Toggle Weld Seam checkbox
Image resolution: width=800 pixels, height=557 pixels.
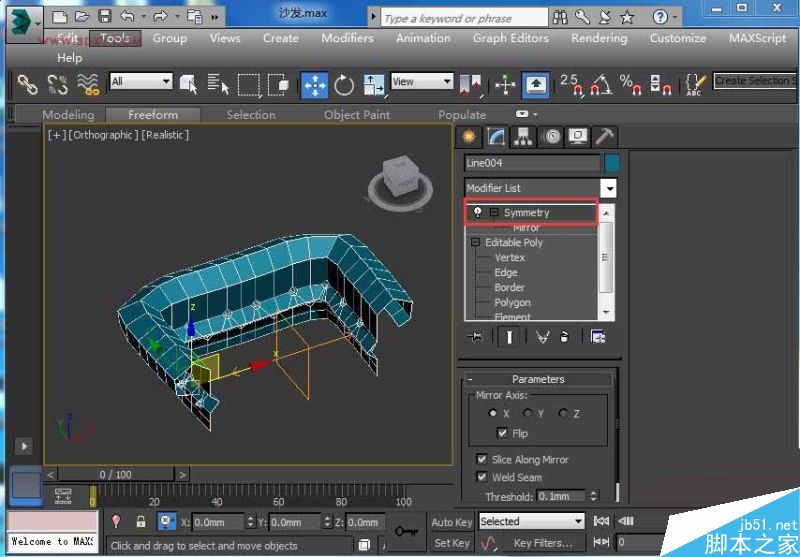coord(482,477)
